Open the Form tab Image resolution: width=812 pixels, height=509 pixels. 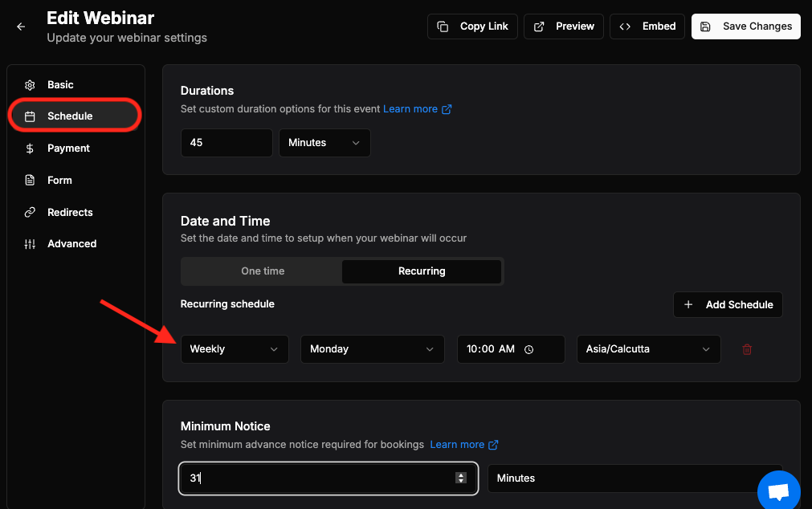[75, 180]
